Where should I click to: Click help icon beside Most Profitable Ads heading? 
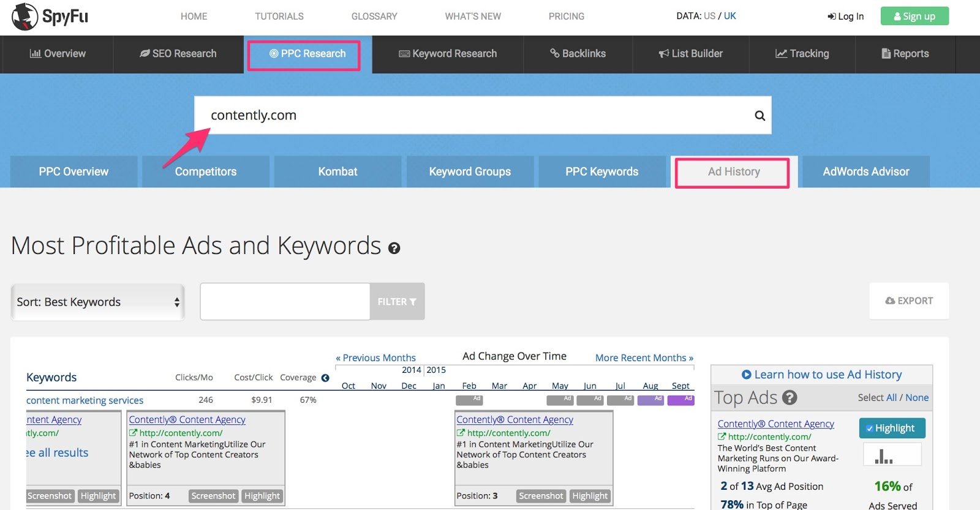394,248
